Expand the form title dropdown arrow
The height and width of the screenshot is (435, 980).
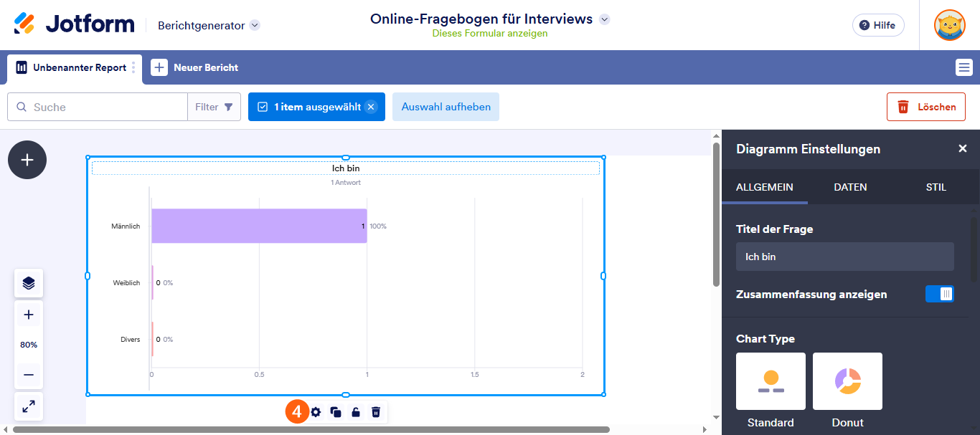(604, 19)
